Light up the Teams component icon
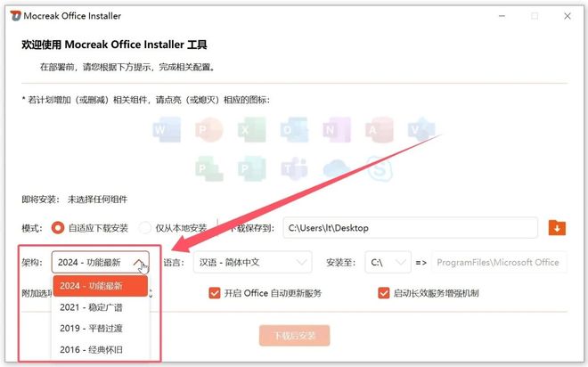 [x=294, y=169]
